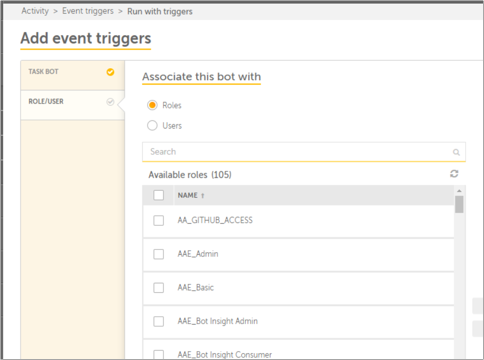The image size is (484, 360).
Task: Click the Task Bot completed checkmark icon
Action: click(110, 72)
